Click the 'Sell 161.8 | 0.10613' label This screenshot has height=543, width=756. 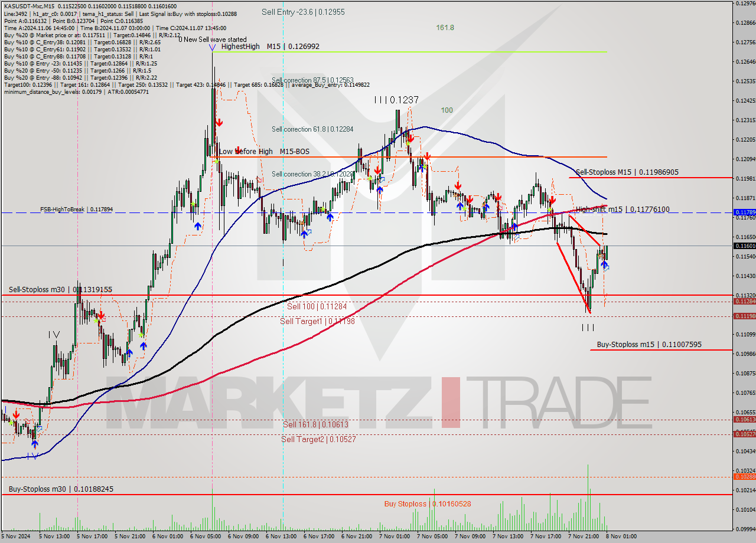click(x=315, y=424)
